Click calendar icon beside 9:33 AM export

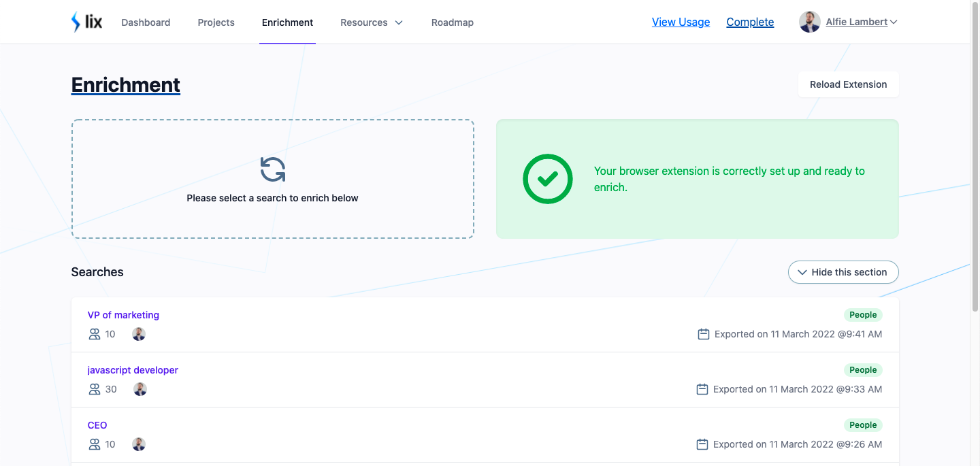click(x=702, y=389)
